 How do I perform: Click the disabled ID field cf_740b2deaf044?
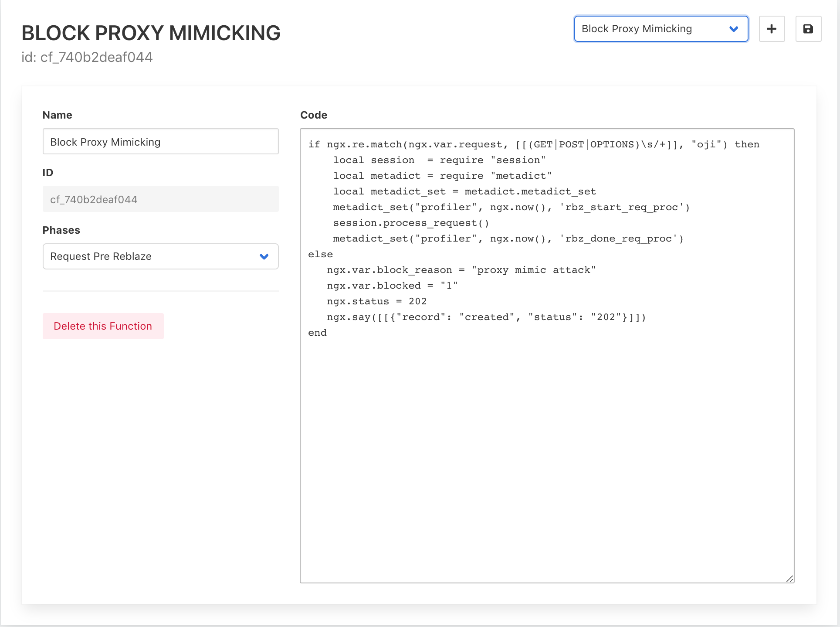coord(160,199)
